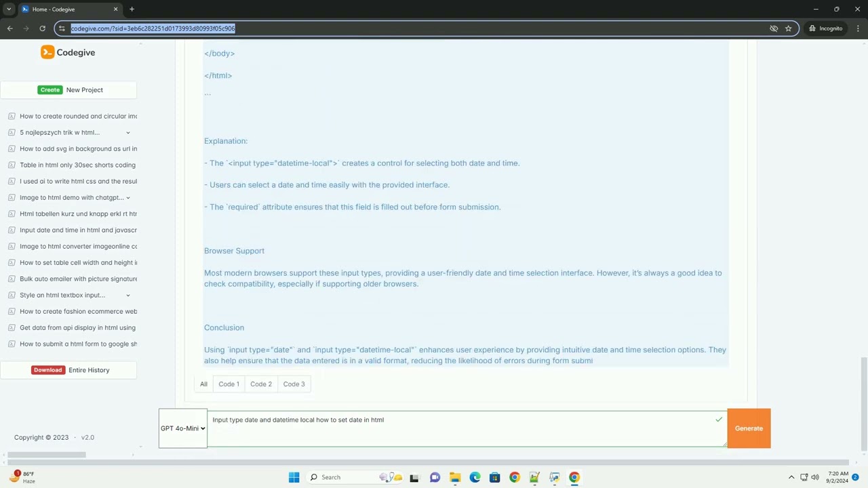This screenshot has width=868, height=488.
Task: Open the notification badge in the taskbar
Action: tap(856, 477)
